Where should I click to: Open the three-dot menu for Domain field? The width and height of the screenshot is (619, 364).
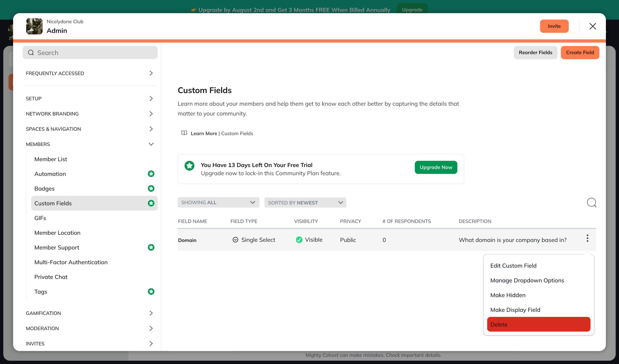(x=587, y=238)
